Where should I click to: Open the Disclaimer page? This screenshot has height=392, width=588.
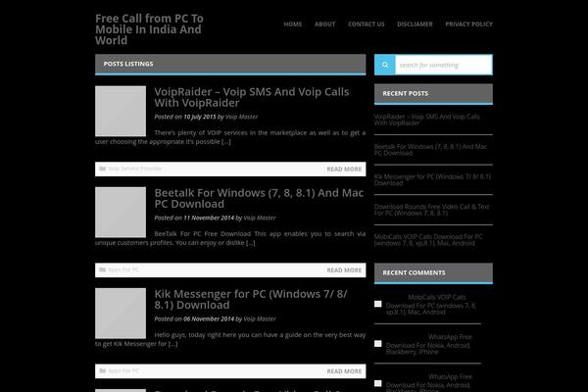pos(415,24)
